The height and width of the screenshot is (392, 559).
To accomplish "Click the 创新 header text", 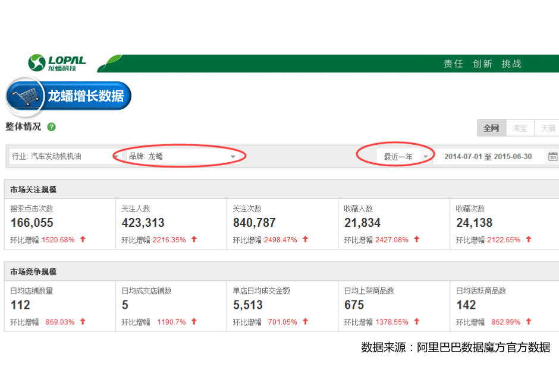I will tap(482, 64).
